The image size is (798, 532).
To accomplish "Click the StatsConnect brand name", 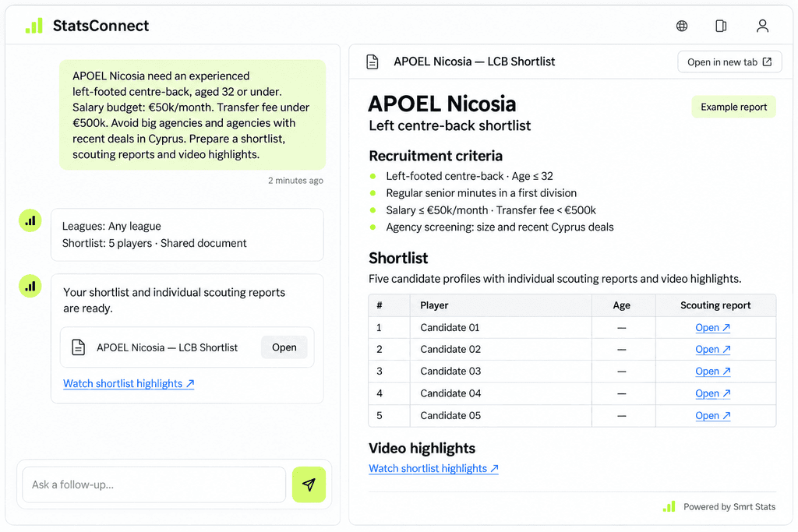I will pyautogui.click(x=101, y=26).
